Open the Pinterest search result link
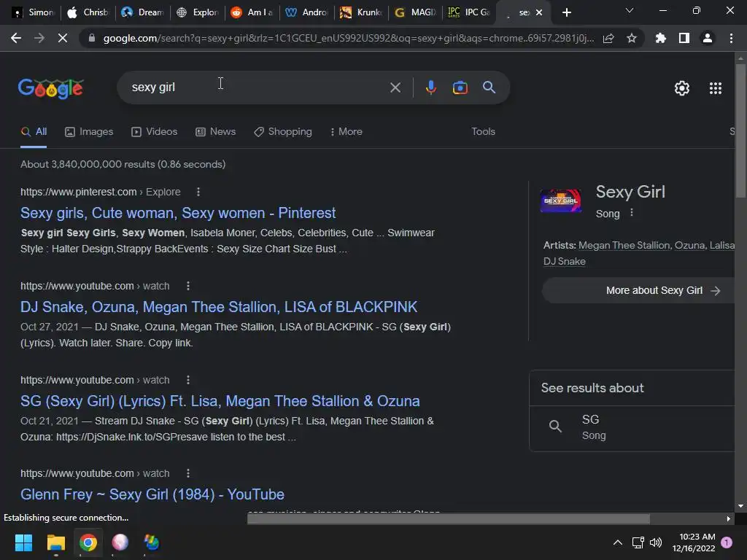747x560 pixels. coord(178,213)
